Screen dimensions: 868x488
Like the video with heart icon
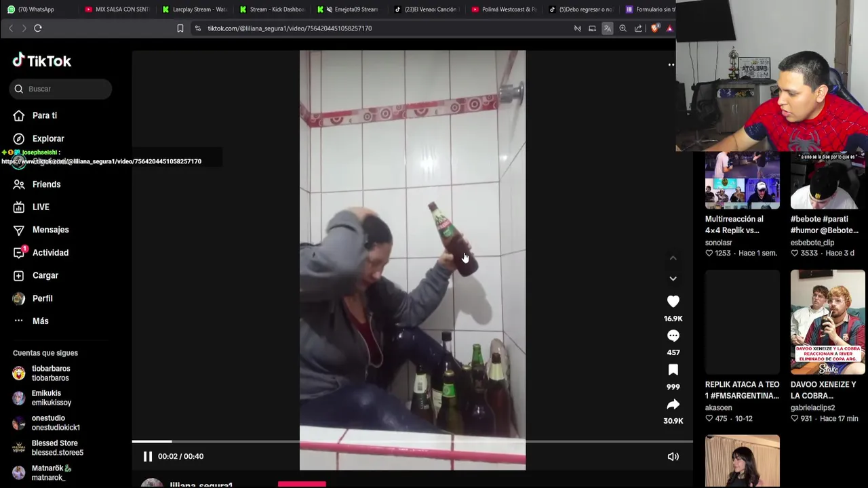pos(673,302)
